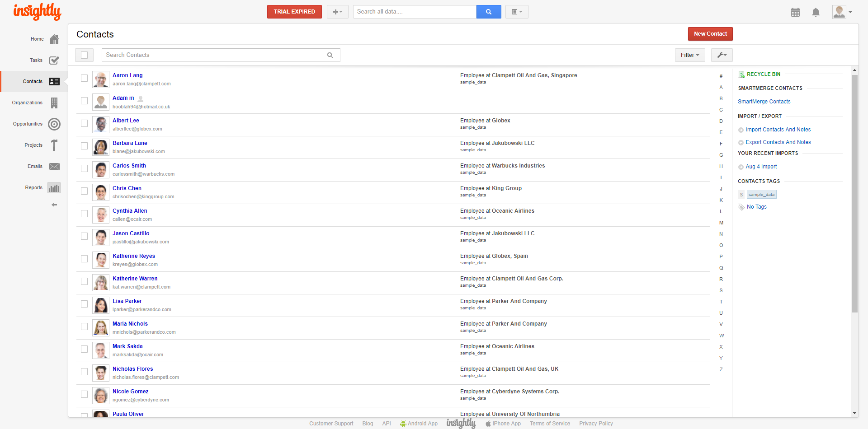Check the box for Katherine Reyes

[x=84, y=259]
